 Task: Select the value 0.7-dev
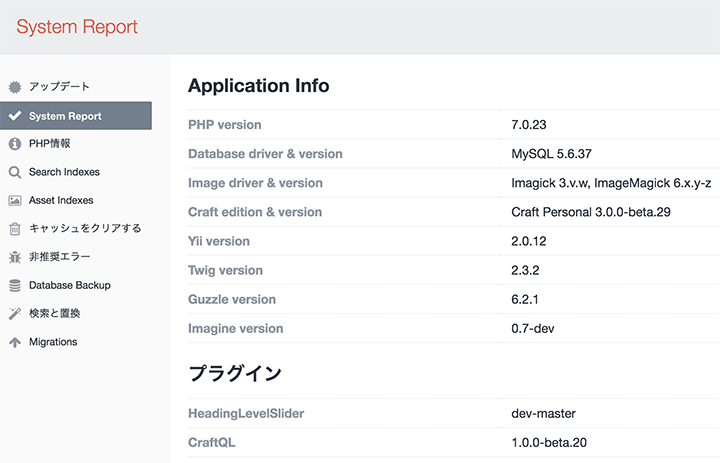[533, 329]
